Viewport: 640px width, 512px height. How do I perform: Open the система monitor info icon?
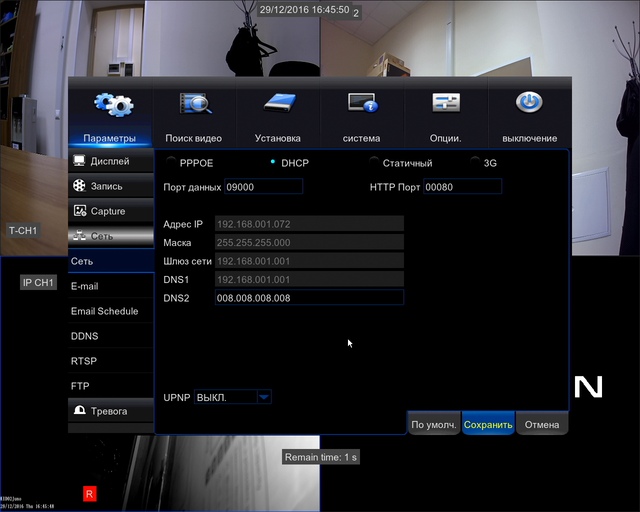[x=363, y=102]
